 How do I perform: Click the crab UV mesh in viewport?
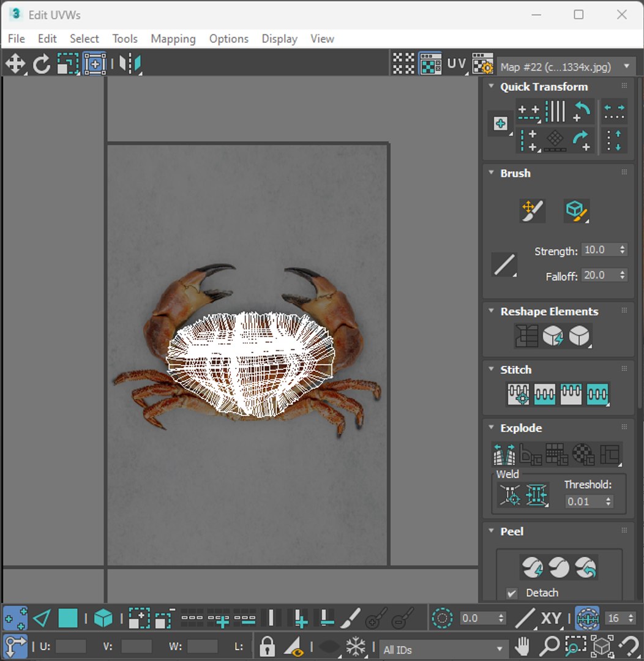click(x=250, y=364)
